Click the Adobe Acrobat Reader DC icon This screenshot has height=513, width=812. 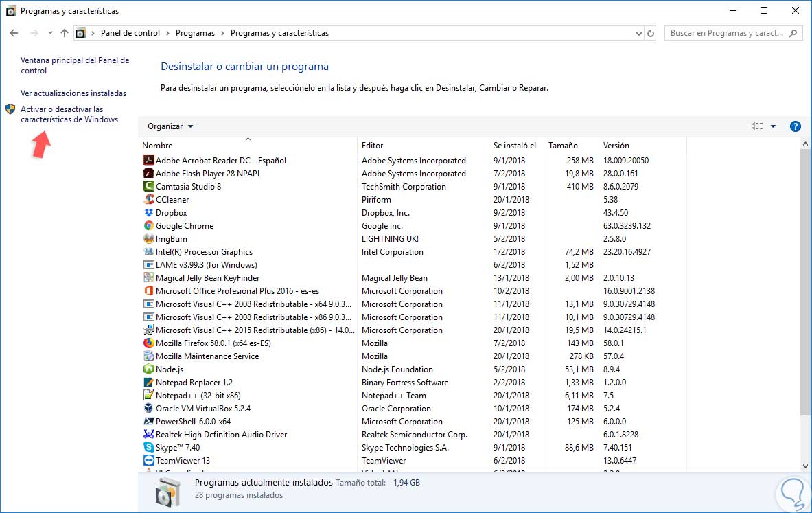[x=149, y=160]
